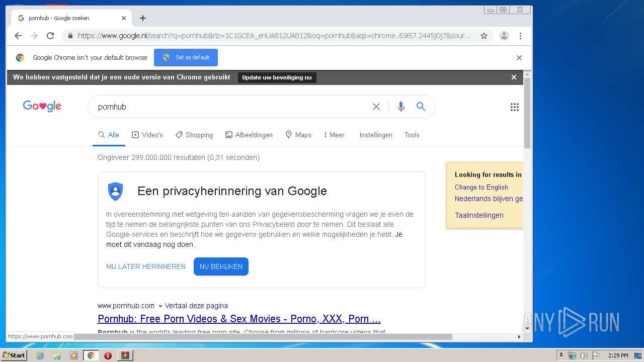
Task: Switch to the Maps tab
Action: 298,135
